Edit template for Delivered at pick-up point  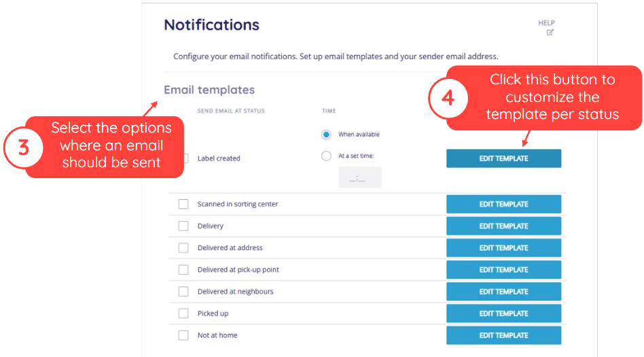tap(503, 269)
